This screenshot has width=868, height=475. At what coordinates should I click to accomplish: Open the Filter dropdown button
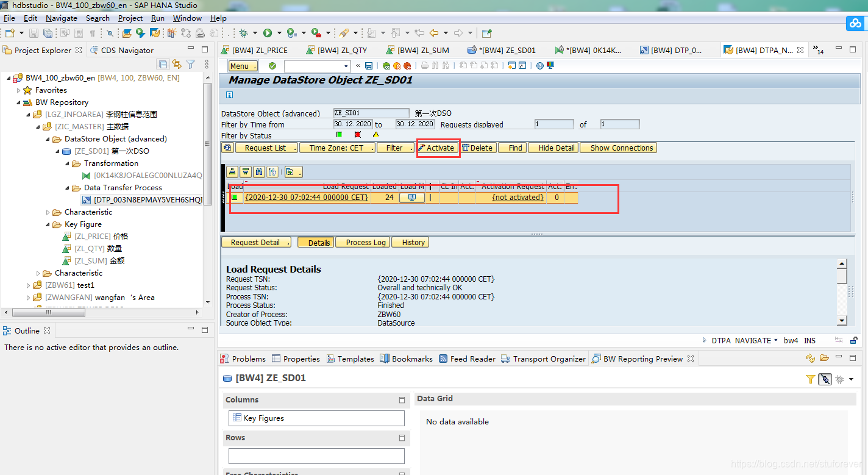coord(396,148)
